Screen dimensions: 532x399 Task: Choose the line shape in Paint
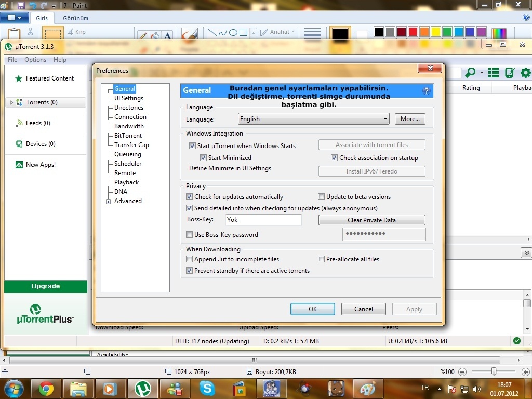(212, 33)
